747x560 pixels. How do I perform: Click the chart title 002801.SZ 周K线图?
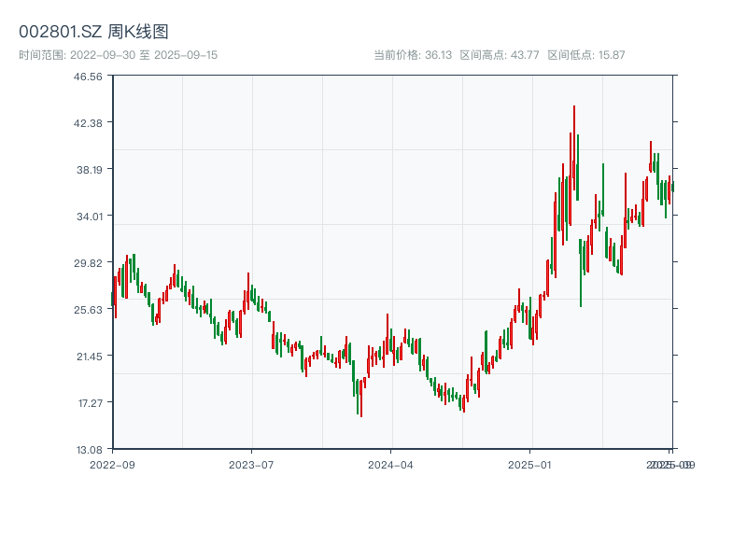coord(93,32)
